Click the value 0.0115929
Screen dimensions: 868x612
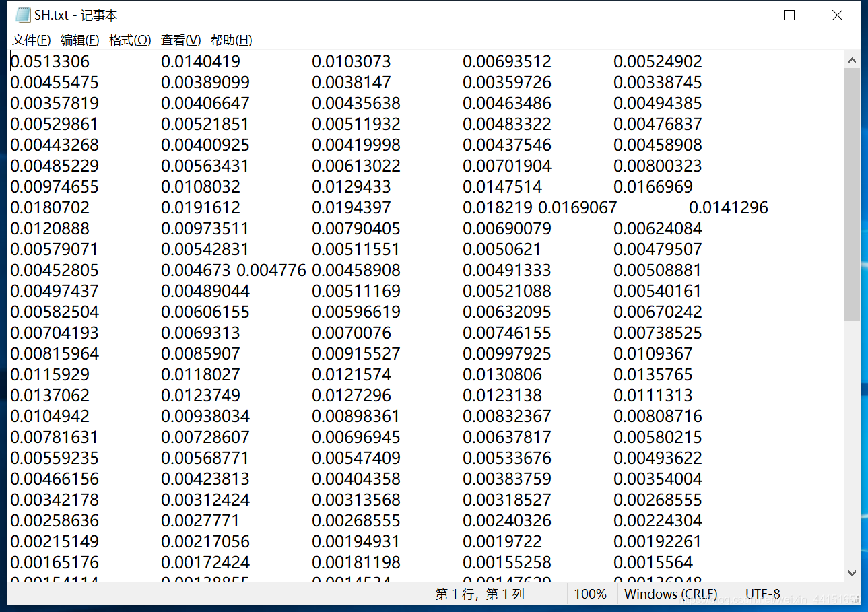(51, 375)
